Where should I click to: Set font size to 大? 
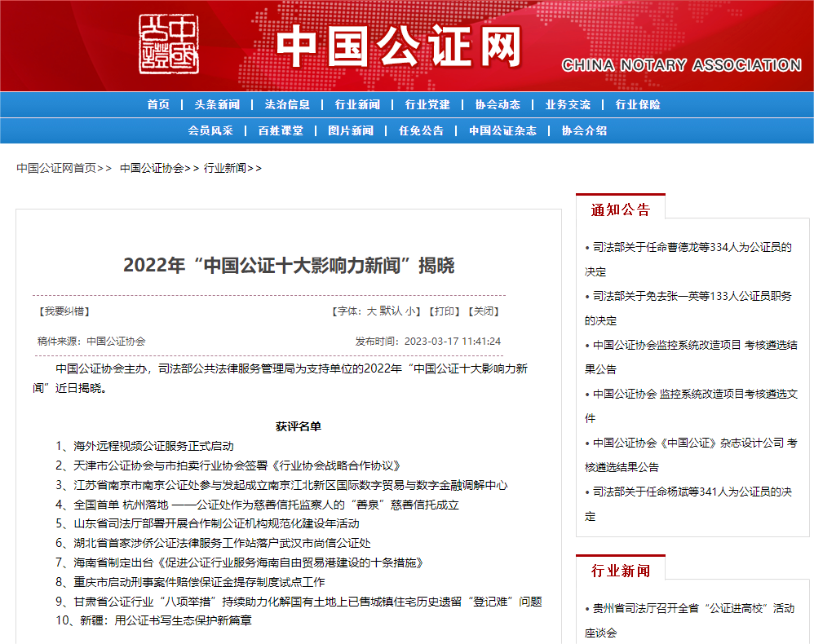372,311
